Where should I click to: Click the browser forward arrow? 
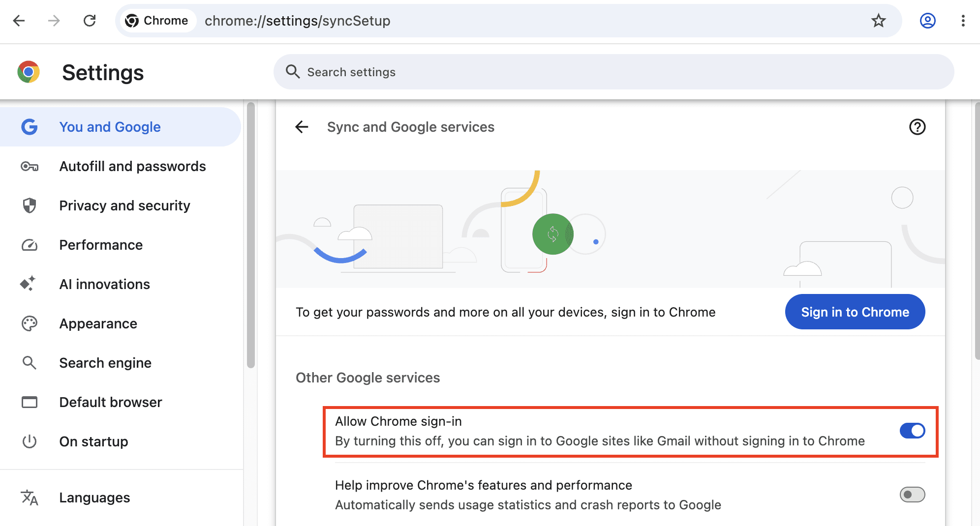click(54, 21)
